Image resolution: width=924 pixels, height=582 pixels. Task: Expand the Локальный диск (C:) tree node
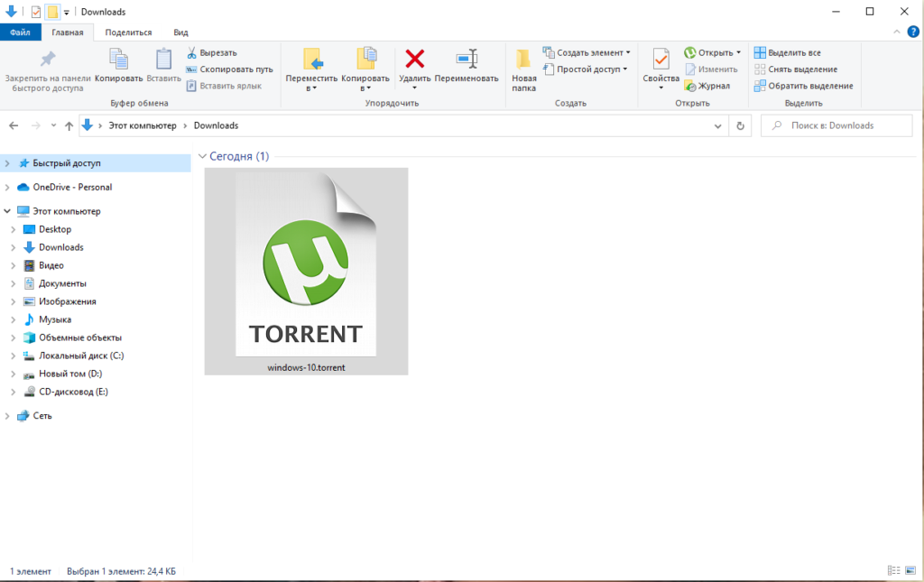[x=13, y=356]
